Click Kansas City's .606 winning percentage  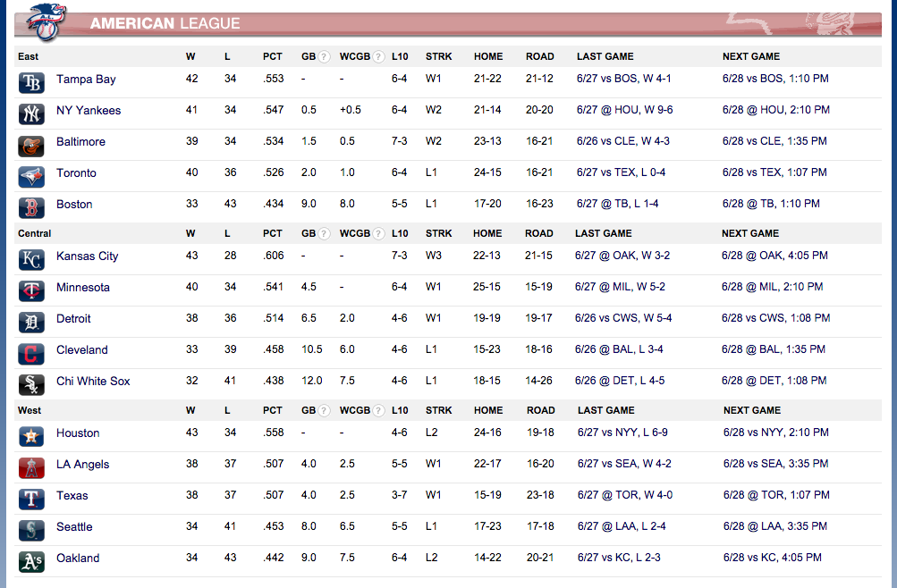pos(274,256)
